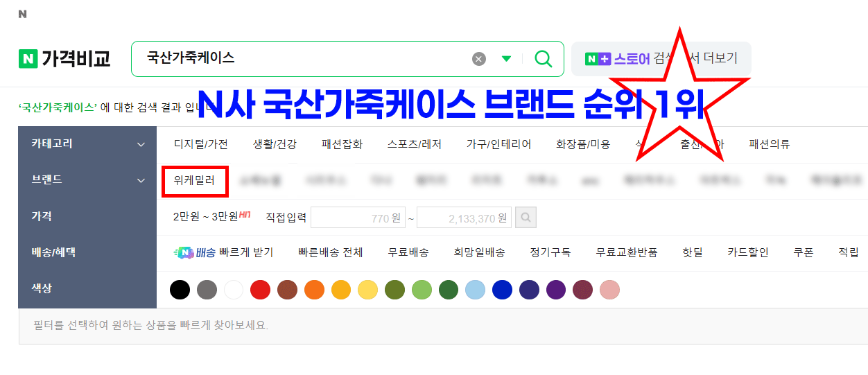Apply the 쿠폰 filter
Viewport: 868px width, 375px height.
click(x=804, y=253)
